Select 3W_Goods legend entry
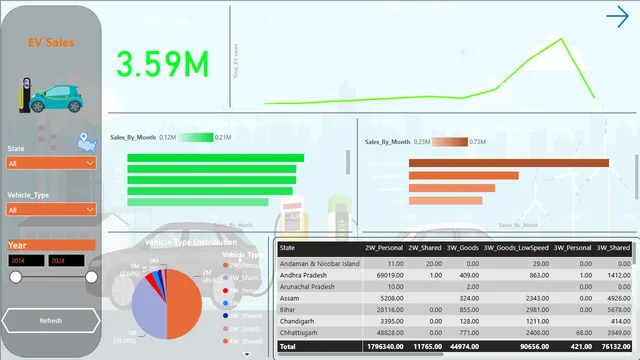Image resolution: width=640 pixels, height=360 pixels. point(242,329)
